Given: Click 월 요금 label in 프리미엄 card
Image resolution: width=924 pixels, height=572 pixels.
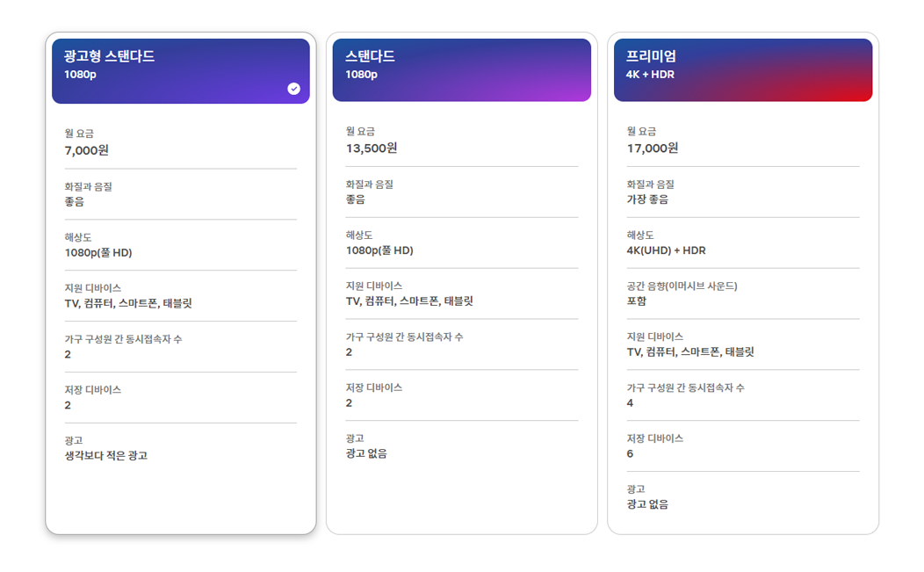Looking at the screenshot, I should click(641, 131).
